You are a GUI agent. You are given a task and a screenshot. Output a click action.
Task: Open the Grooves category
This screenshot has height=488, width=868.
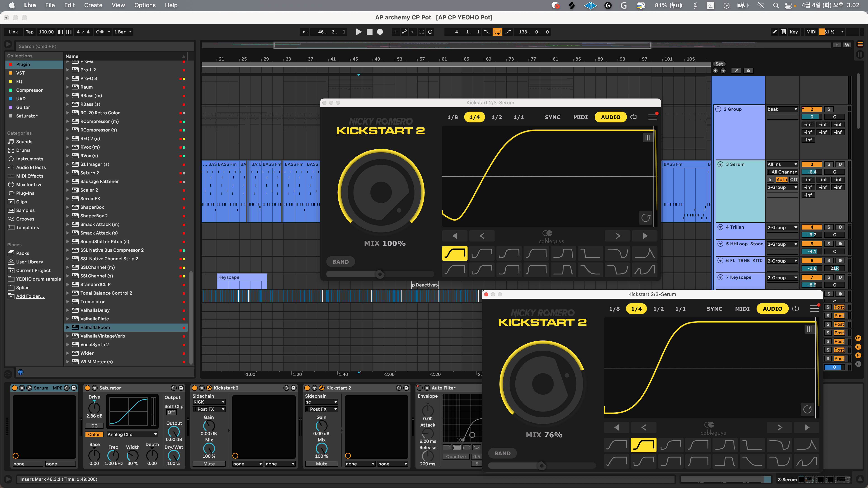[25, 219]
